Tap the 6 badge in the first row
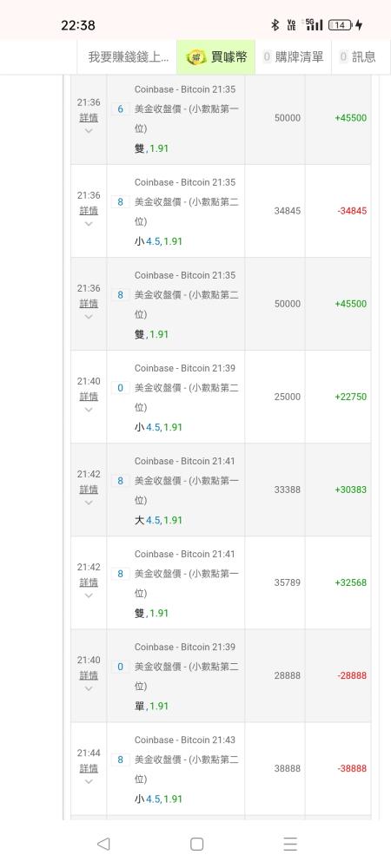 pos(120,109)
